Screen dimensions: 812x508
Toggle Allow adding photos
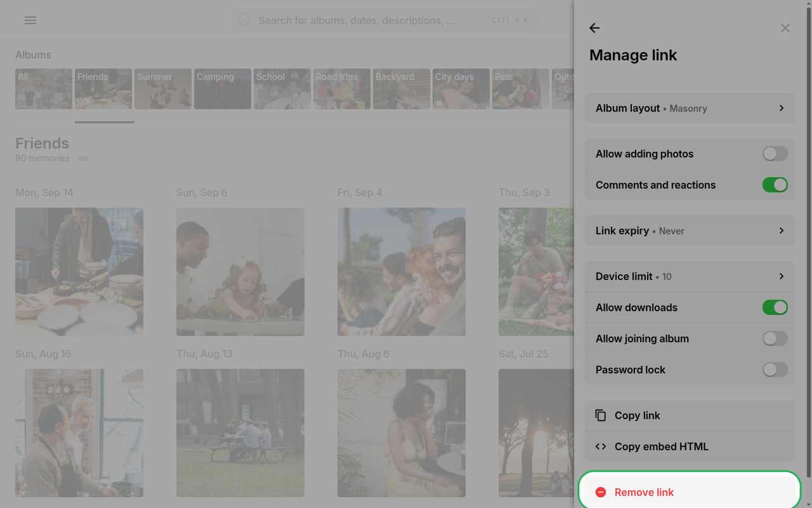coord(775,154)
